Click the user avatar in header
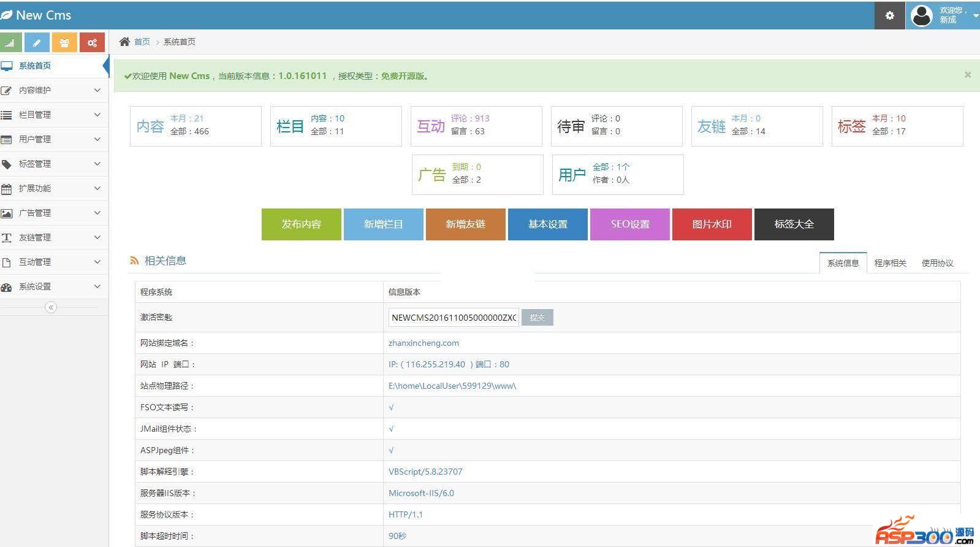 [922, 15]
